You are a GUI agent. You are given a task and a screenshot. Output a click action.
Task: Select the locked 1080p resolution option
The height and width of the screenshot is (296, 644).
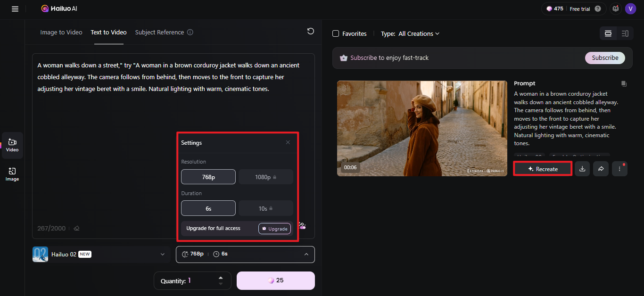[x=266, y=177]
